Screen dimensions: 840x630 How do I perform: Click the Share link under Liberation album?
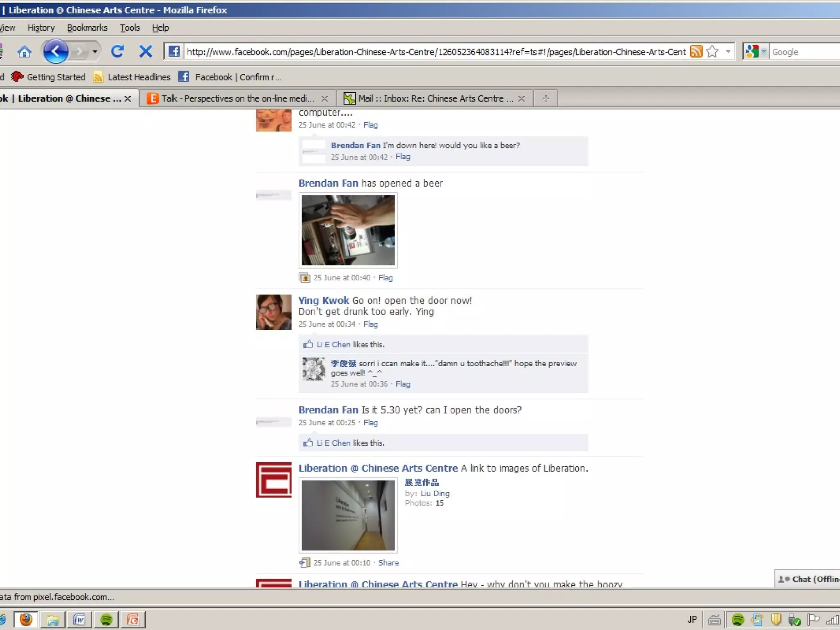click(388, 563)
